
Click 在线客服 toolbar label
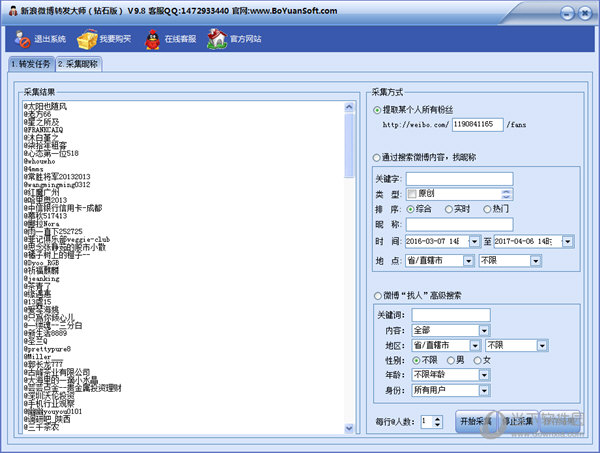(180, 39)
